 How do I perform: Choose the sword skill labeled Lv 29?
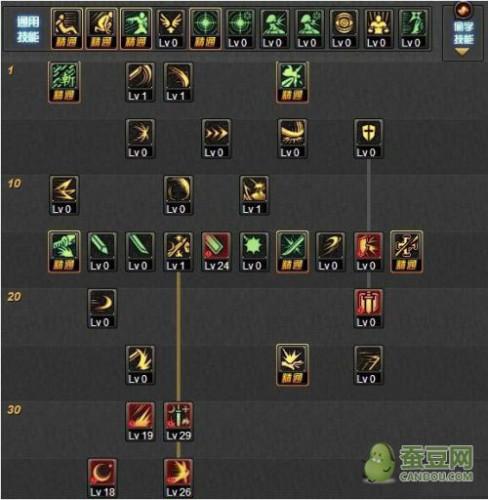178,422
